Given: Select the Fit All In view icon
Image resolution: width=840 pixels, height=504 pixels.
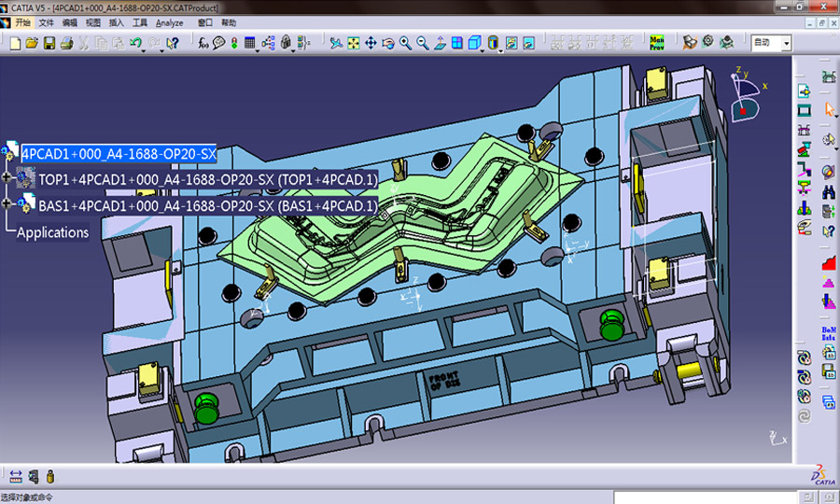Looking at the screenshot, I should pos(354,43).
